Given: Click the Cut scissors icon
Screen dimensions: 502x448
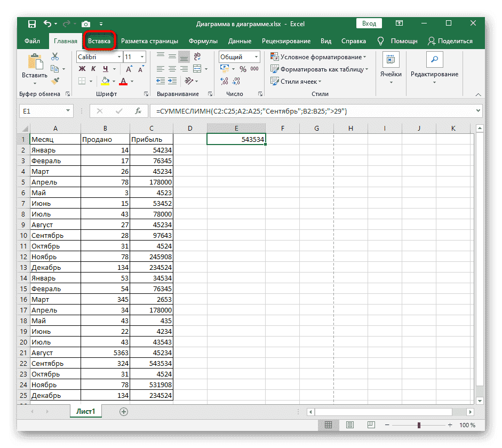Looking at the screenshot, I should click(x=54, y=57).
